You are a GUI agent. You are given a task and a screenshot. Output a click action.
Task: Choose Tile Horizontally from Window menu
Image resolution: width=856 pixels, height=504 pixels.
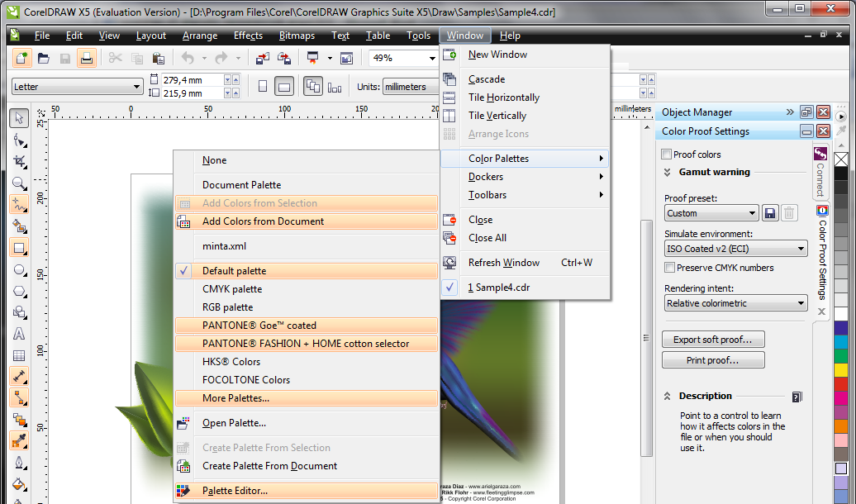pyautogui.click(x=525, y=97)
